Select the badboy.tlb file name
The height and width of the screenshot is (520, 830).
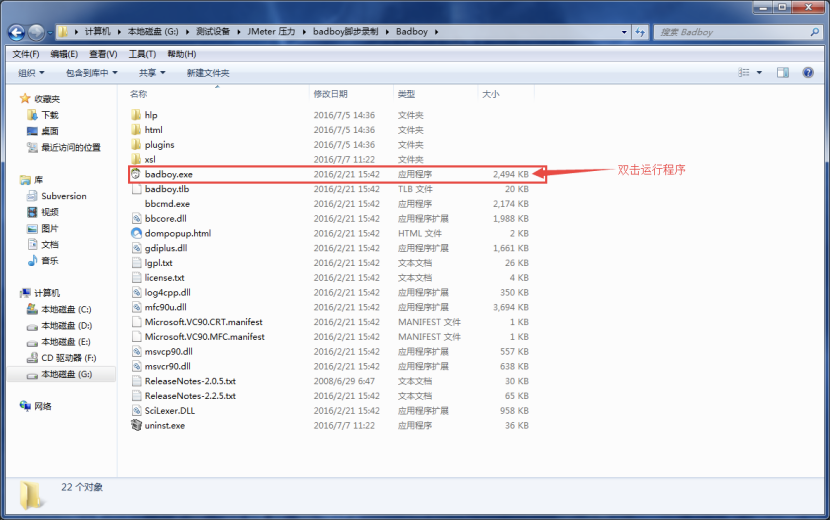point(167,189)
